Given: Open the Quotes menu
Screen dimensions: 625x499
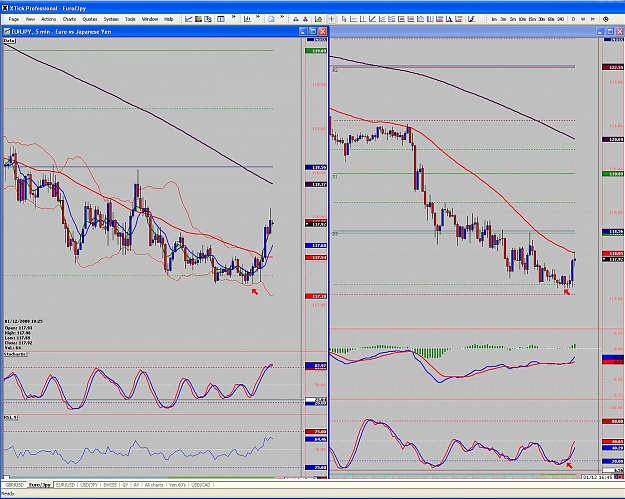Looking at the screenshot, I should click(90, 19).
